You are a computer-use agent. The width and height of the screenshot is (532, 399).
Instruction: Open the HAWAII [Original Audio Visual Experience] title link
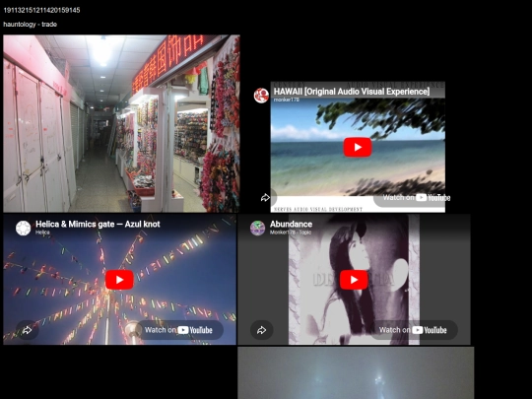pyautogui.click(x=352, y=92)
